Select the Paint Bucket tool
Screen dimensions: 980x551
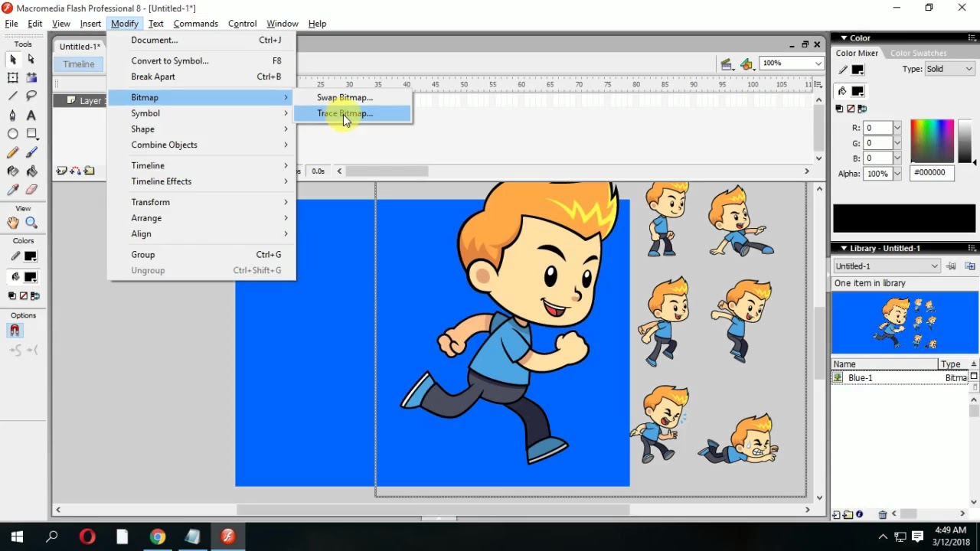[31, 171]
